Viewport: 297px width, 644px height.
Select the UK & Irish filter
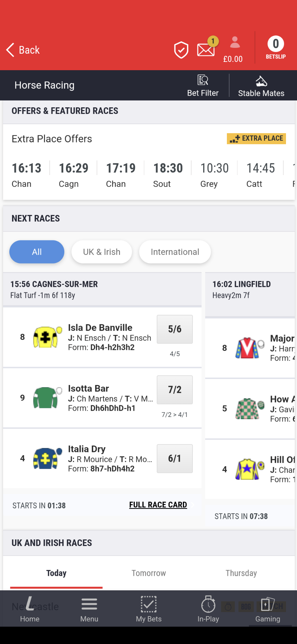tap(101, 251)
